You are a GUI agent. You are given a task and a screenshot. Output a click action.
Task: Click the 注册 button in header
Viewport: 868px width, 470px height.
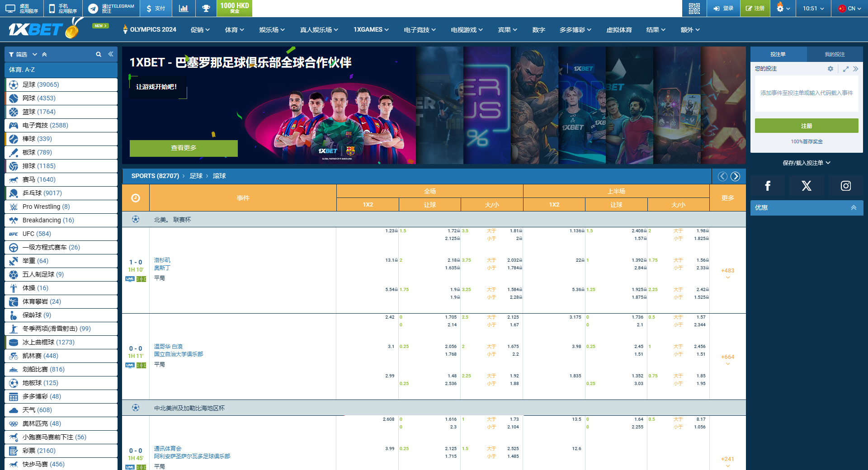755,8
